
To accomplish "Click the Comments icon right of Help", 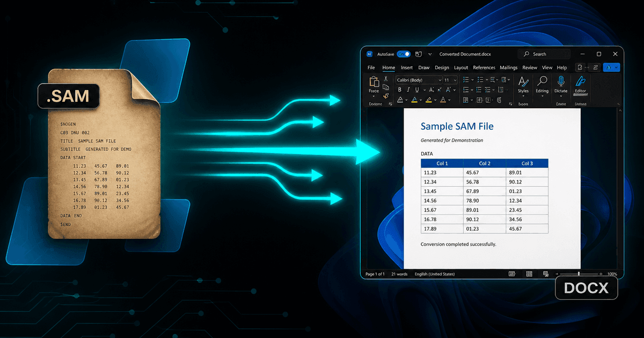I will click(x=580, y=68).
